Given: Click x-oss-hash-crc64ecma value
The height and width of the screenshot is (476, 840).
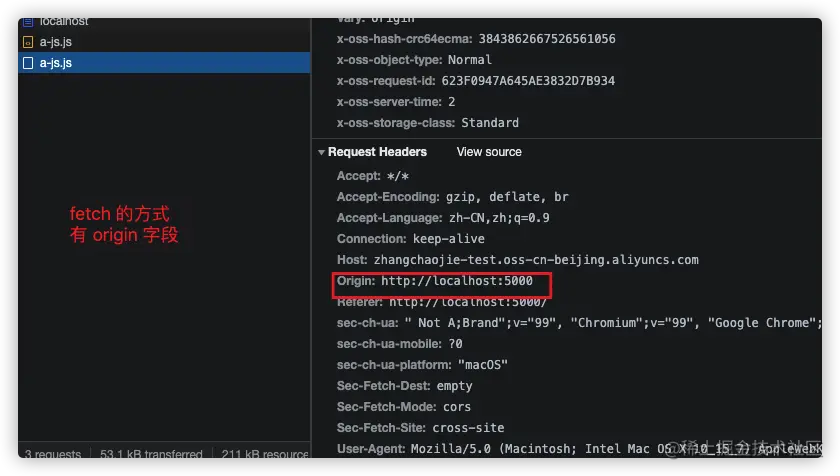Looking at the screenshot, I should [x=547, y=39].
